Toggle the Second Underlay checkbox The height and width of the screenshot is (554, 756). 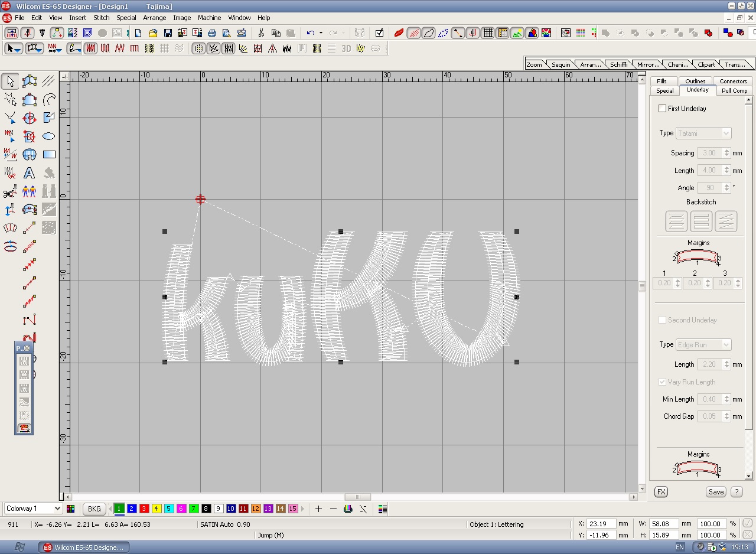pyautogui.click(x=662, y=320)
